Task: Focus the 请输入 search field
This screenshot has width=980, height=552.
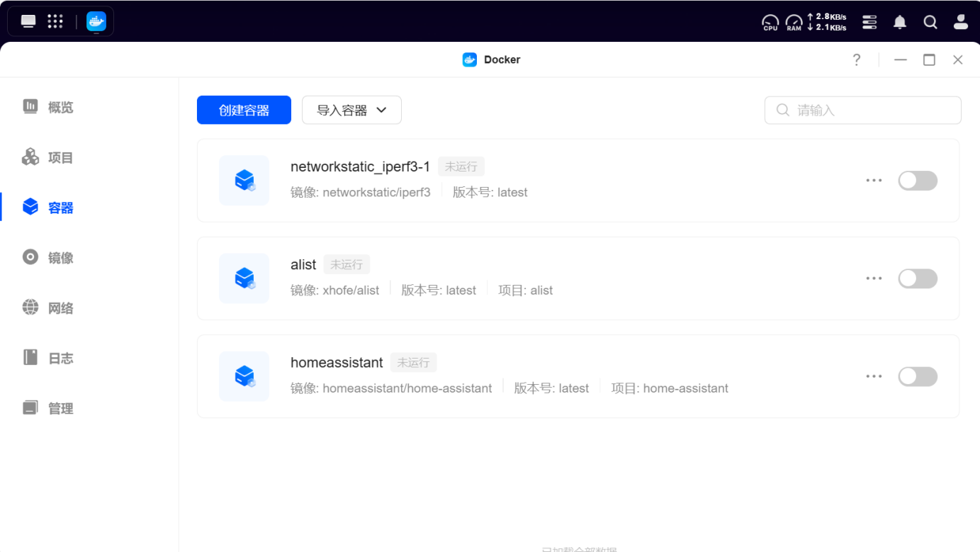Action: [862, 110]
